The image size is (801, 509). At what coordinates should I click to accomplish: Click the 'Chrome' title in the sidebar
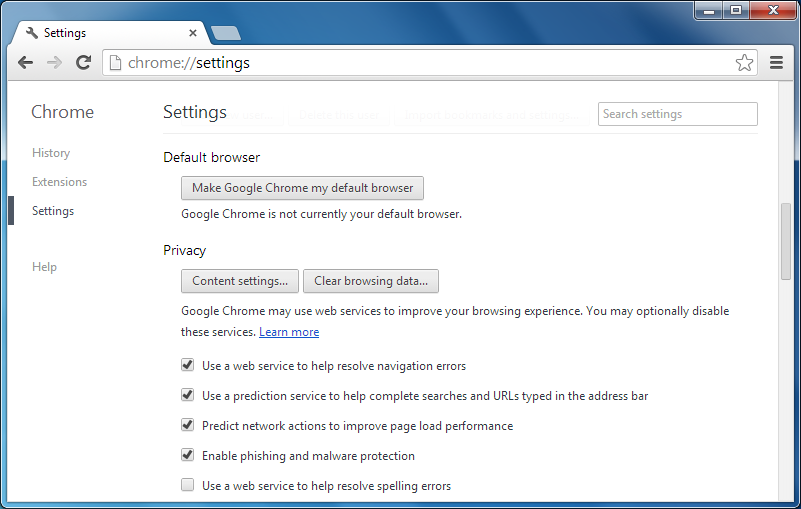pyautogui.click(x=62, y=112)
